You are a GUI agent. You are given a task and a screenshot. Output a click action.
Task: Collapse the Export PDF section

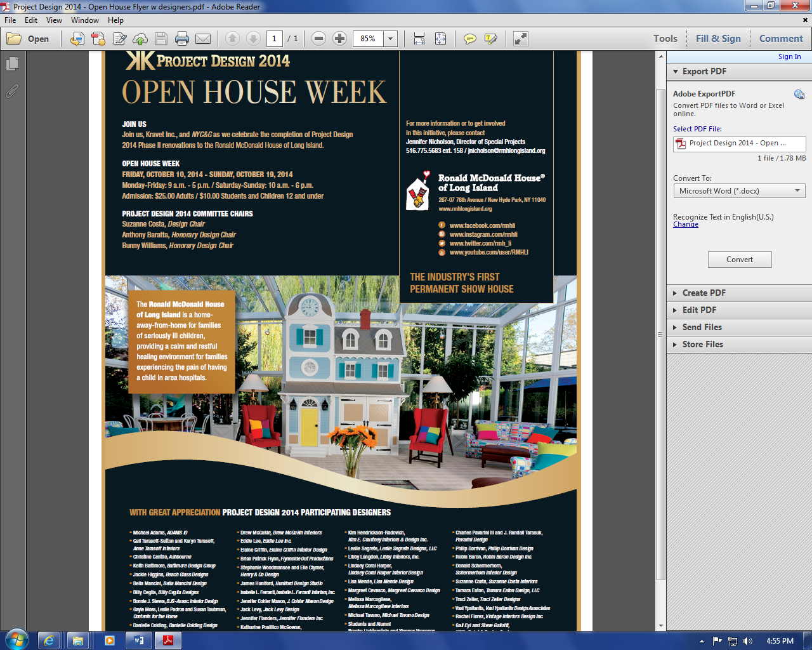coord(704,71)
